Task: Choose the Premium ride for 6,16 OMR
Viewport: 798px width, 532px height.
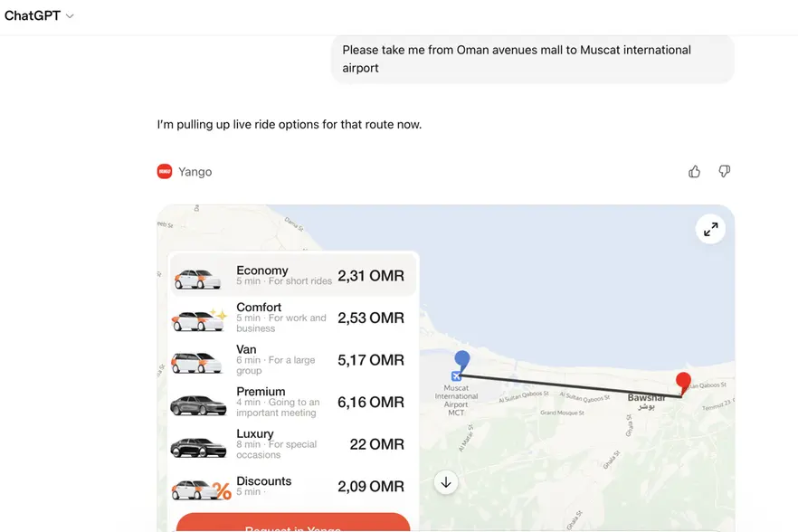Action: tap(292, 402)
